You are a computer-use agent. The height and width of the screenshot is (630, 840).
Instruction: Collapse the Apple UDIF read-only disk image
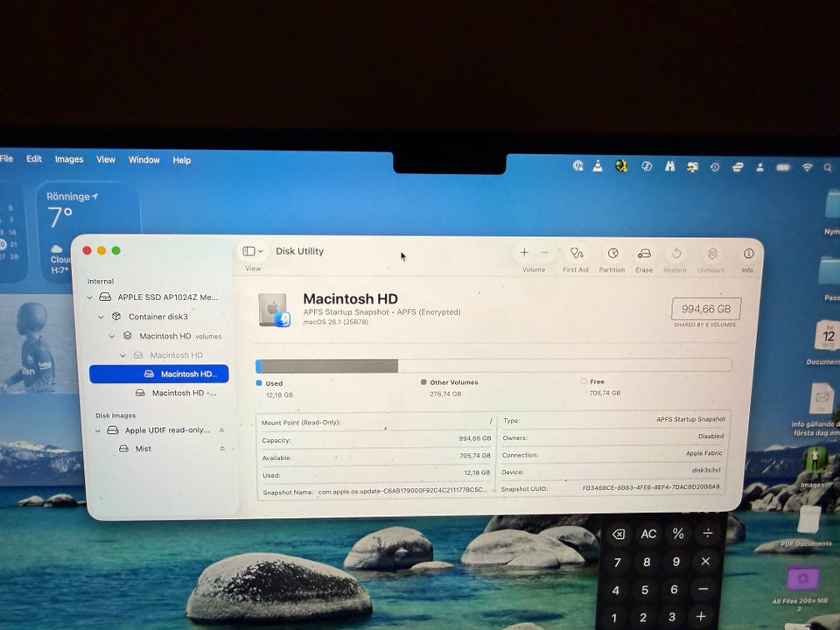(97, 430)
